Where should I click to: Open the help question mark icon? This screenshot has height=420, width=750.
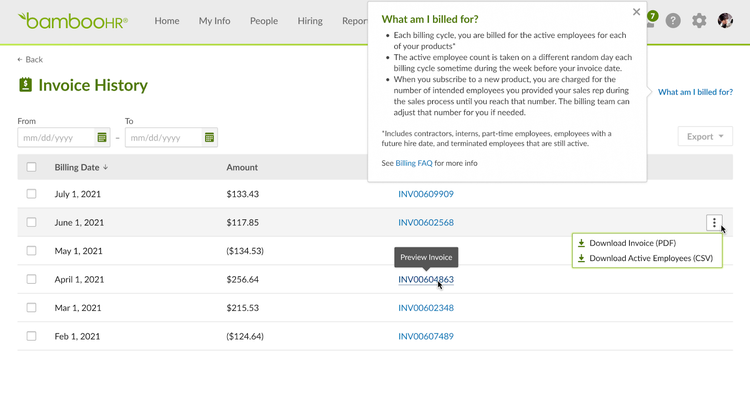click(x=673, y=21)
